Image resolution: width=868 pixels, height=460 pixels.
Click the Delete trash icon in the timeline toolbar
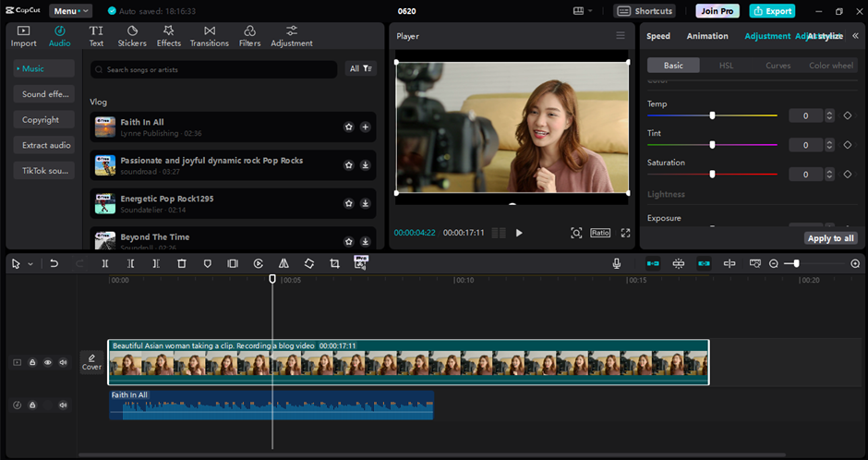(x=182, y=263)
